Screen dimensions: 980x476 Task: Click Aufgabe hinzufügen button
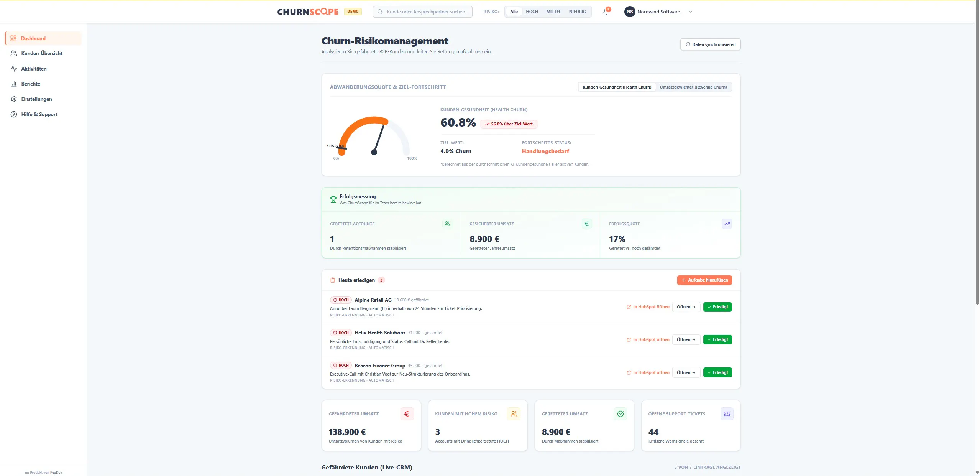tap(704, 280)
